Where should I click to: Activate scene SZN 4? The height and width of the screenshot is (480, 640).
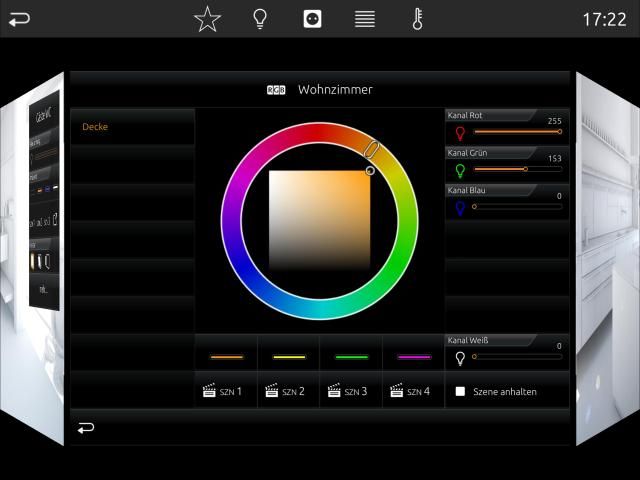click(413, 392)
